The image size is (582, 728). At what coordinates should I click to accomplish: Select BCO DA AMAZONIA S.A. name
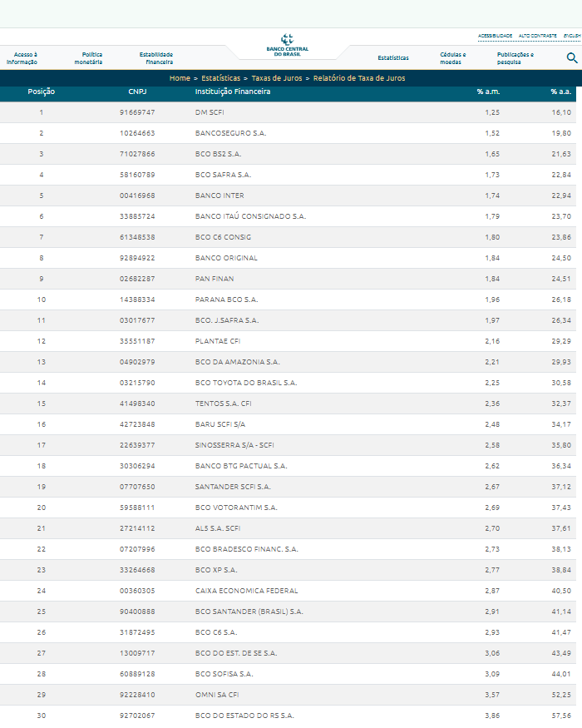click(237, 362)
